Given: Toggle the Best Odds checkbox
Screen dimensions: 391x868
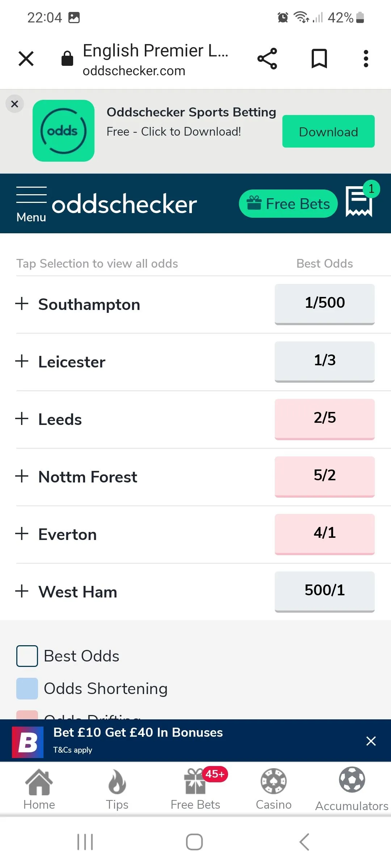Looking at the screenshot, I should pyautogui.click(x=27, y=656).
